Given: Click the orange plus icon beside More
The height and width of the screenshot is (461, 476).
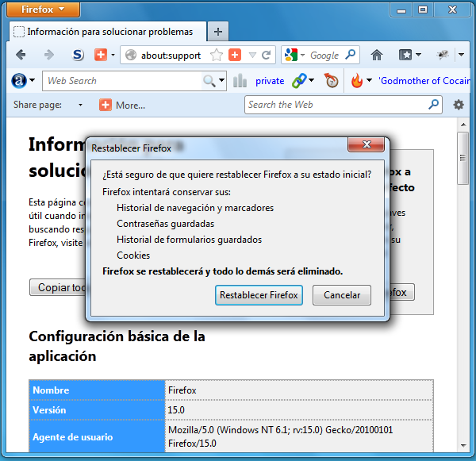Looking at the screenshot, I should coord(106,105).
